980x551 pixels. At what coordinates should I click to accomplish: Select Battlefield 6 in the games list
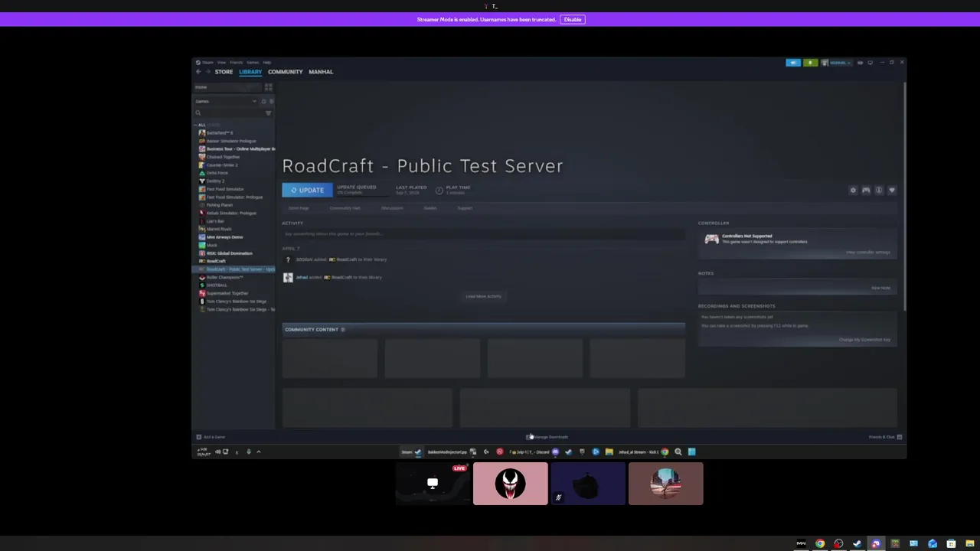tap(220, 133)
